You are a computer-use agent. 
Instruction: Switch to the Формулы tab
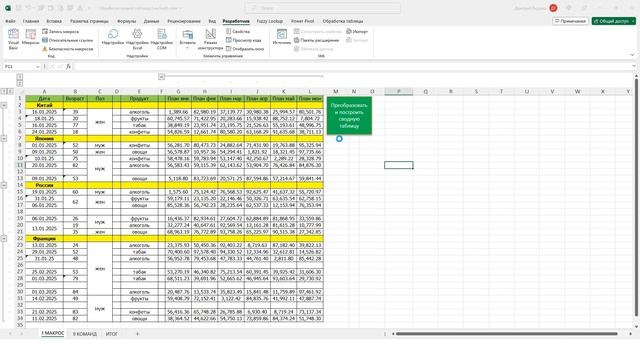click(127, 21)
